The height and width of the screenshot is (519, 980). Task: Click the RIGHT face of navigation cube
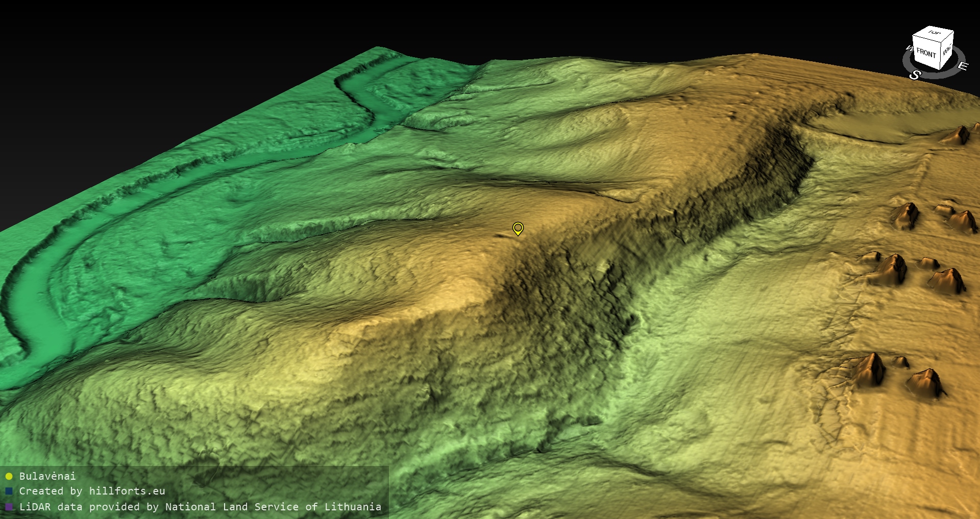[x=947, y=50]
